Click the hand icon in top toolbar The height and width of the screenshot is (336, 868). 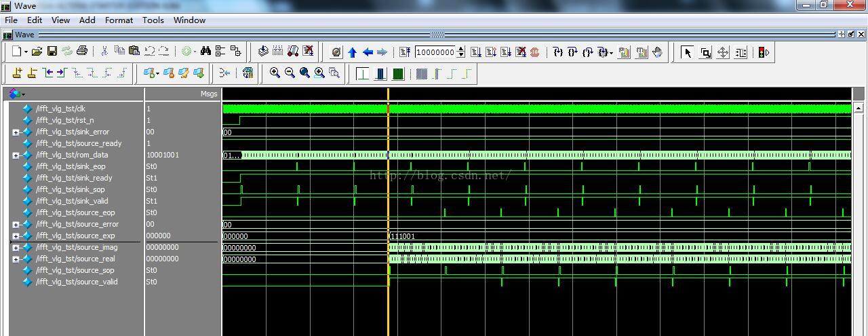pyautogui.click(x=657, y=52)
